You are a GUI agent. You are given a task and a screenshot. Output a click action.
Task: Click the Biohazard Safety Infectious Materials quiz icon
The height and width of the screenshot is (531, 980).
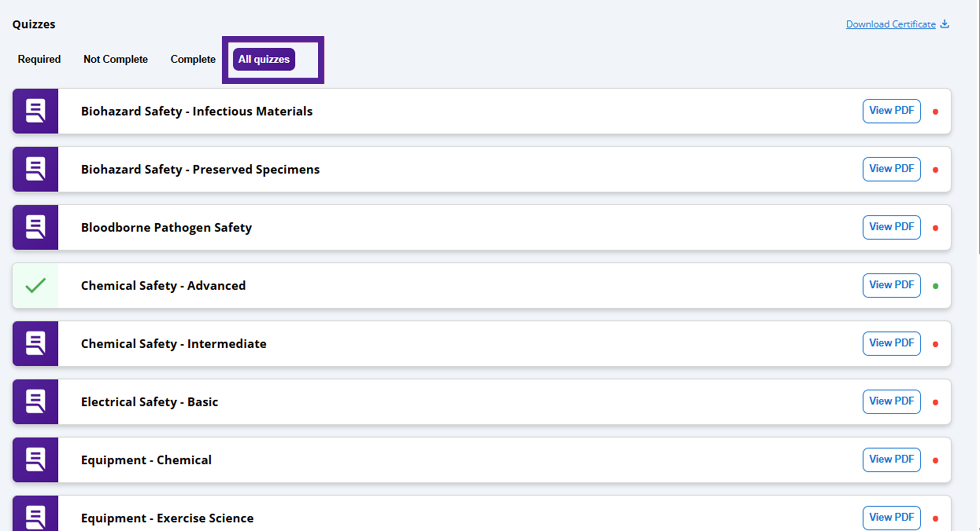[x=35, y=111]
